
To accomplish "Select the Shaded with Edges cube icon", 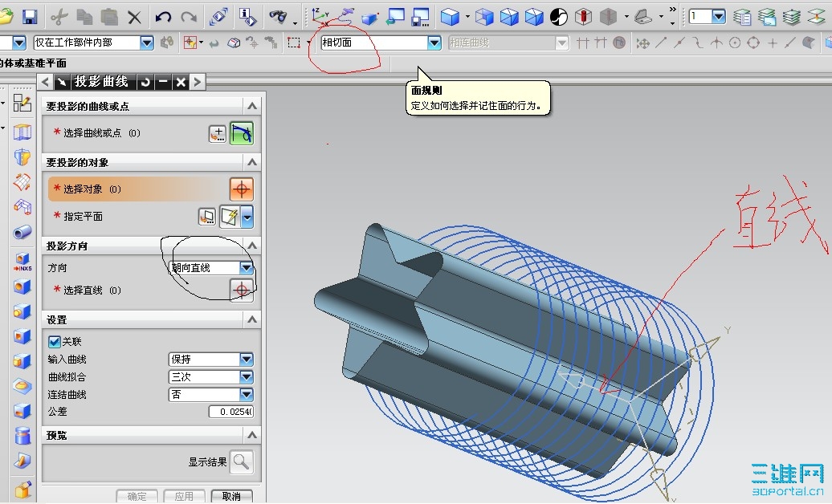I will click(x=450, y=17).
